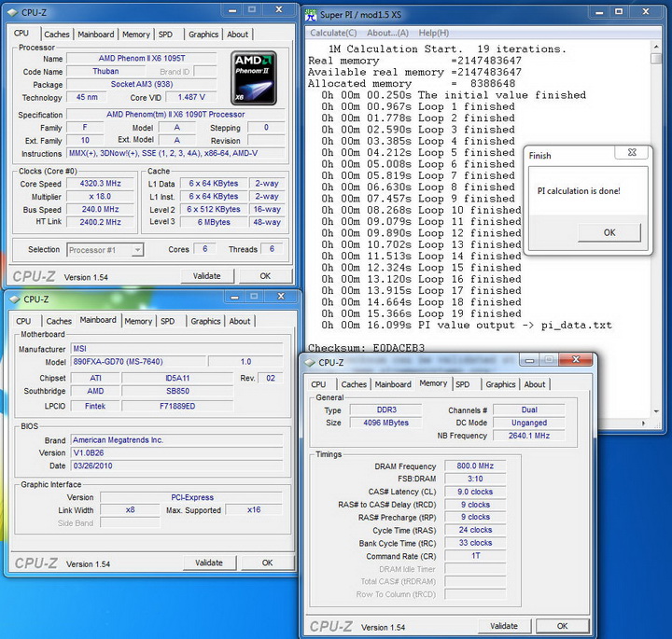Click the AMD Phenom II X6 logo
The width and height of the screenshot is (672, 639).
[254, 79]
